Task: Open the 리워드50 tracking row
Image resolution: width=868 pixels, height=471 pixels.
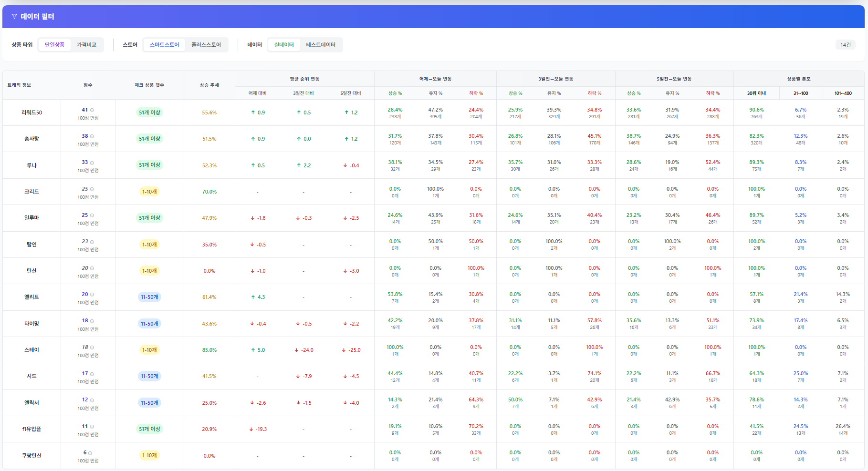Action: [31, 113]
